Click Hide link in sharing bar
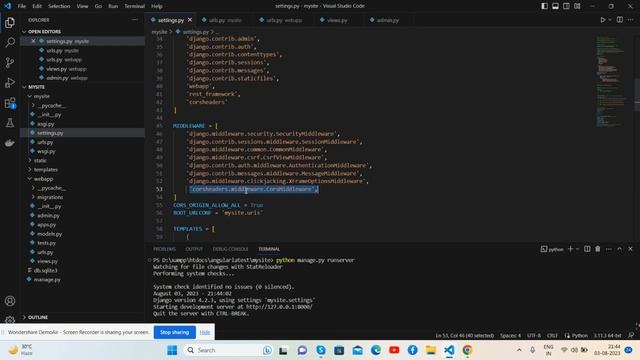The height and width of the screenshot is (360, 640). [x=205, y=332]
